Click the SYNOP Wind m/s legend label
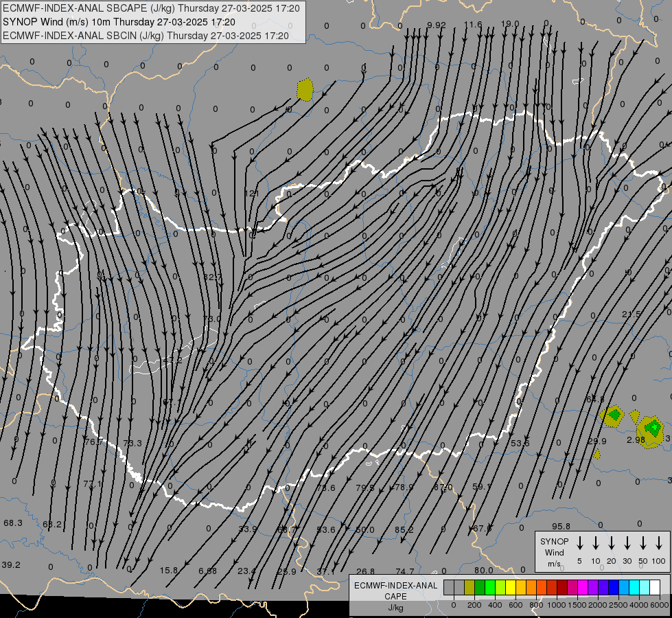Image resolution: width=672 pixels, height=618 pixels. (x=554, y=552)
